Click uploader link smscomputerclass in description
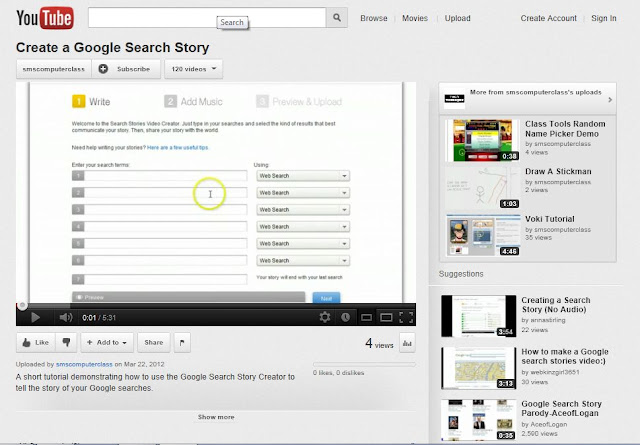640x445 pixels. click(x=84, y=364)
